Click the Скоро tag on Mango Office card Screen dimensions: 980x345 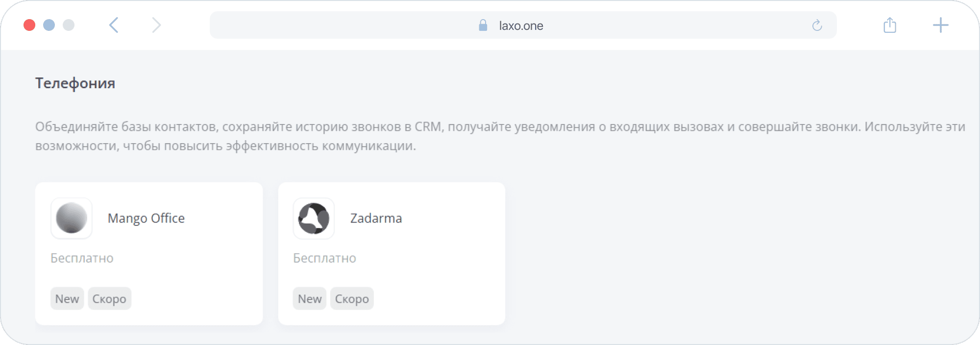109,298
